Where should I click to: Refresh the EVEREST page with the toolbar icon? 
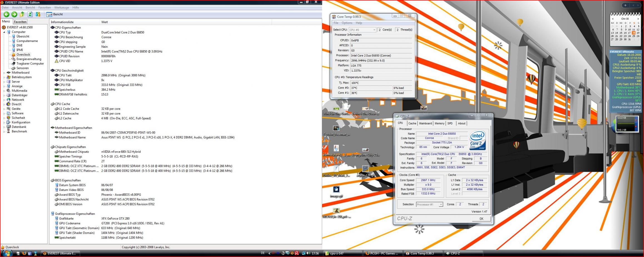[30, 14]
